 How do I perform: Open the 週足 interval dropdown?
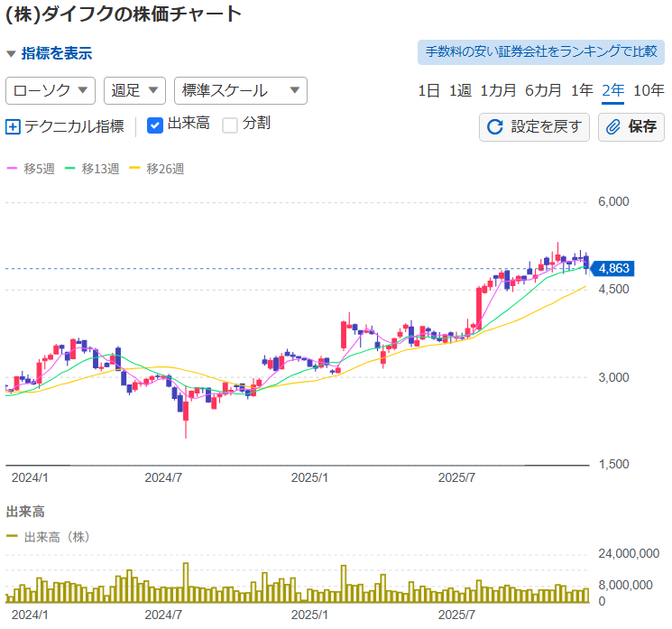click(134, 90)
